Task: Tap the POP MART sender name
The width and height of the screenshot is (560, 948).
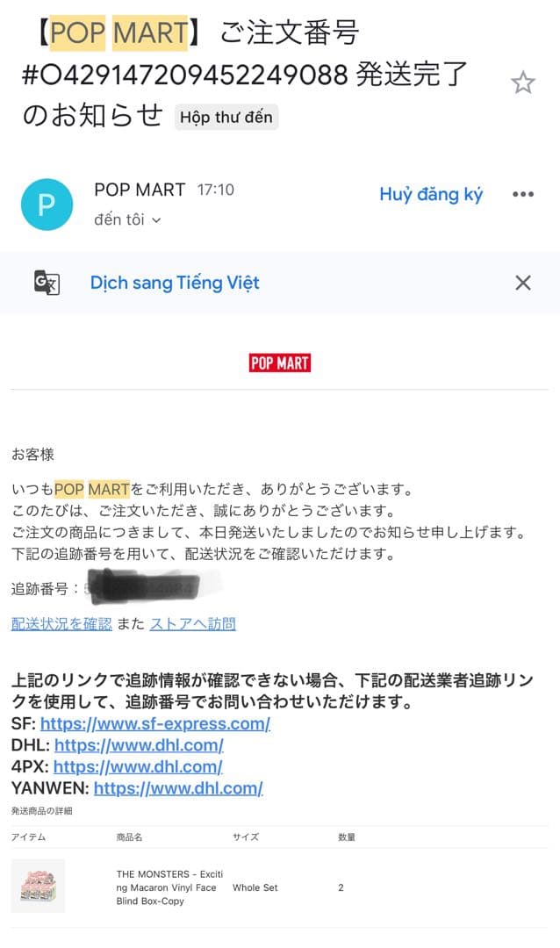Action: pyautogui.click(x=140, y=190)
